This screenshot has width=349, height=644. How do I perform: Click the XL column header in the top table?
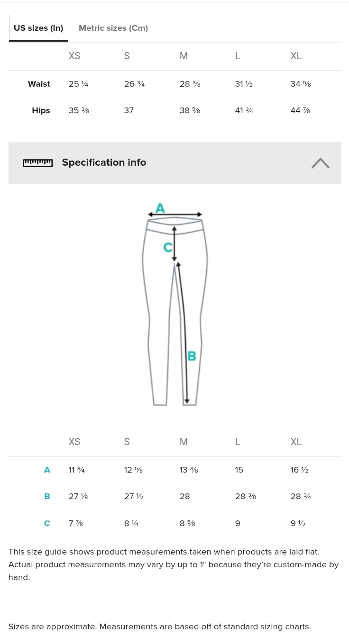296,56
